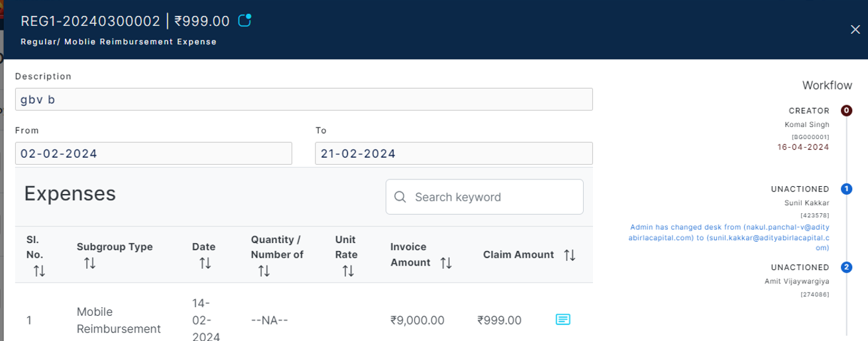Click the Description field containing gbv b
The width and height of the screenshot is (868, 341).
[x=303, y=99]
